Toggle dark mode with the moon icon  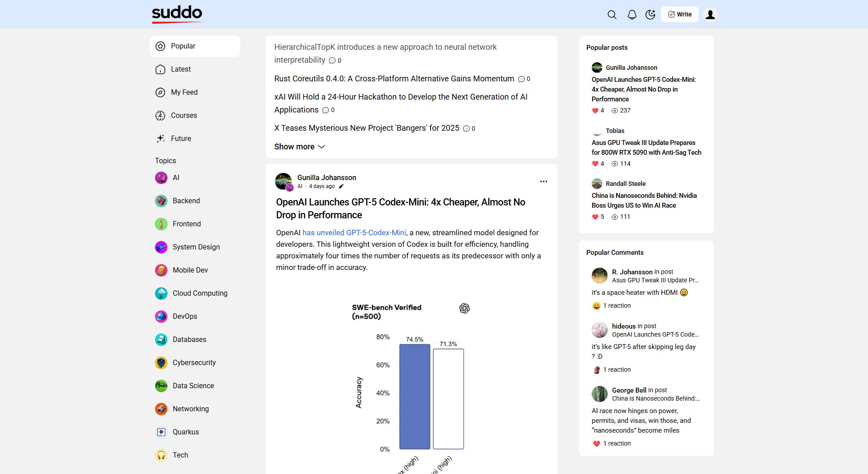tap(650, 14)
